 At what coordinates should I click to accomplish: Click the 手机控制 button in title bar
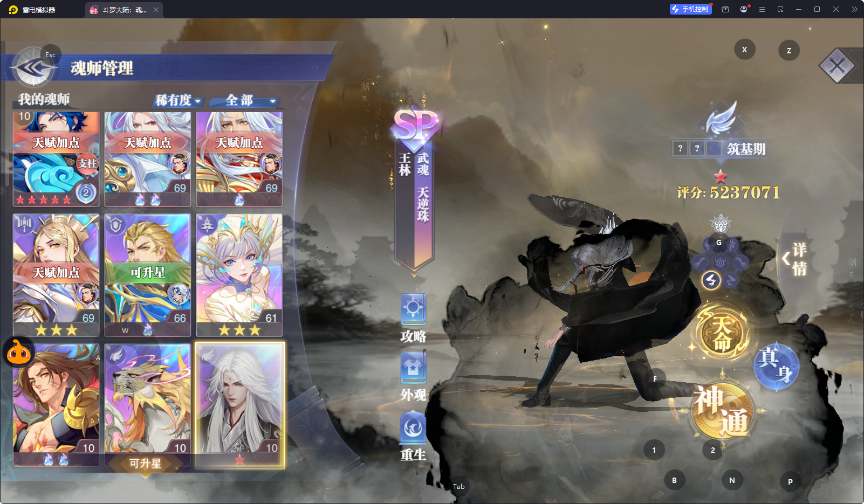(690, 9)
